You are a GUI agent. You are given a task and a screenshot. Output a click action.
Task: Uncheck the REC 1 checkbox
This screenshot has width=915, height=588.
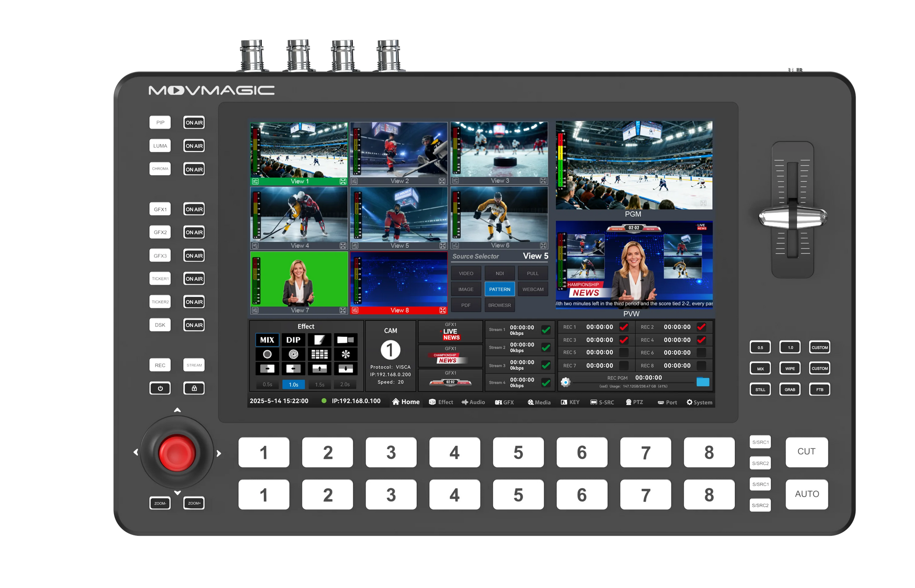pyautogui.click(x=624, y=327)
